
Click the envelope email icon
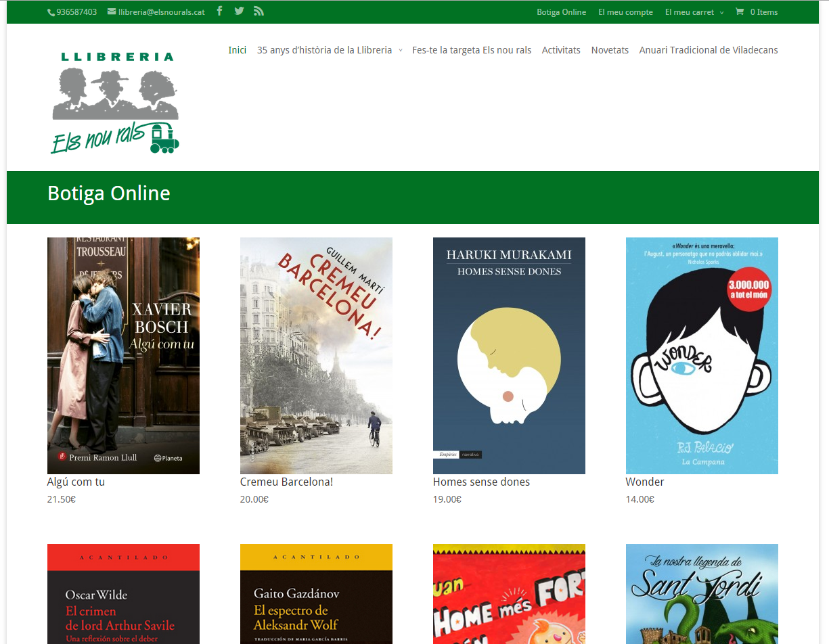tap(112, 11)
